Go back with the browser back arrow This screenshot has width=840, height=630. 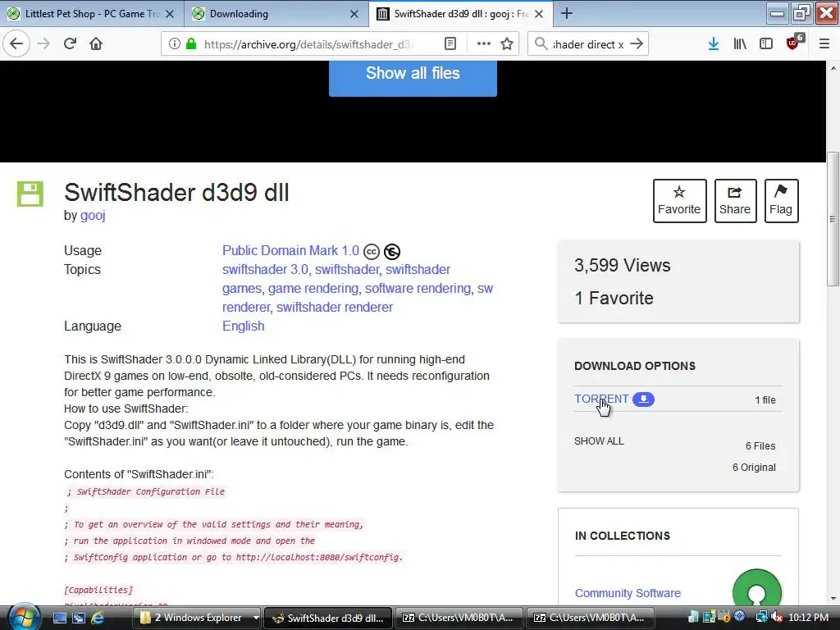pyautogui.click(x=16, y=44)
